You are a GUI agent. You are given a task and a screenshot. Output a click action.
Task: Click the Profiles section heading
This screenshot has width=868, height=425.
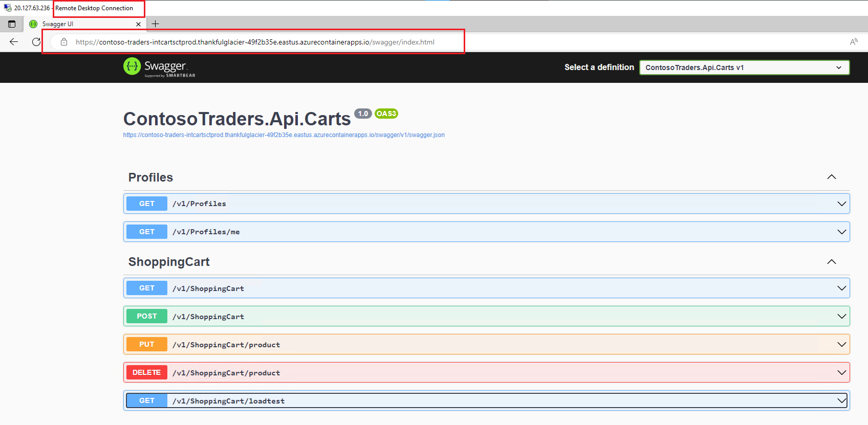click(150, 177)
